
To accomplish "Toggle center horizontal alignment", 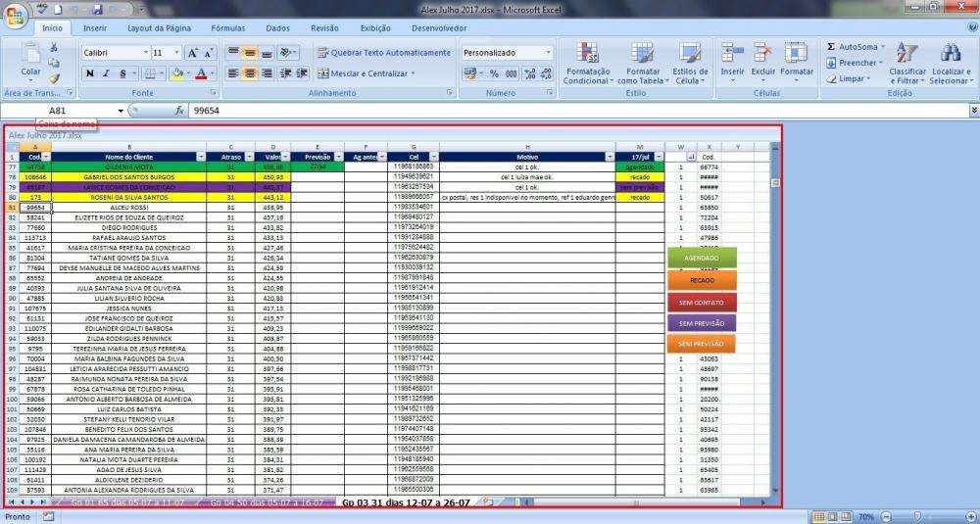I will point(250,73).
